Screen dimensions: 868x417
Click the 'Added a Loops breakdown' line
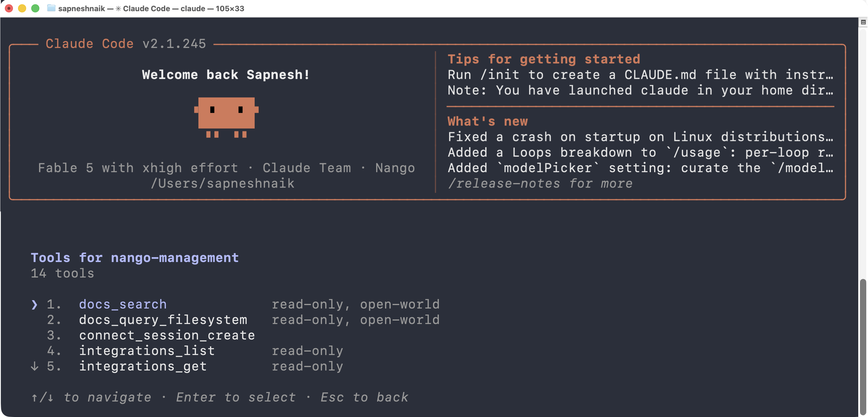click(641, 152)
